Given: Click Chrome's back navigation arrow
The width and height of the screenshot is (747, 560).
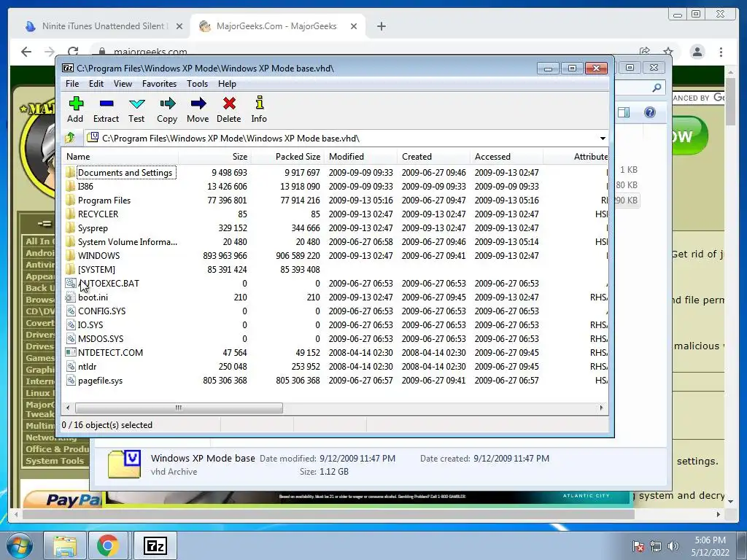Looking at the screenshot, I should click(x=26, y=52).
